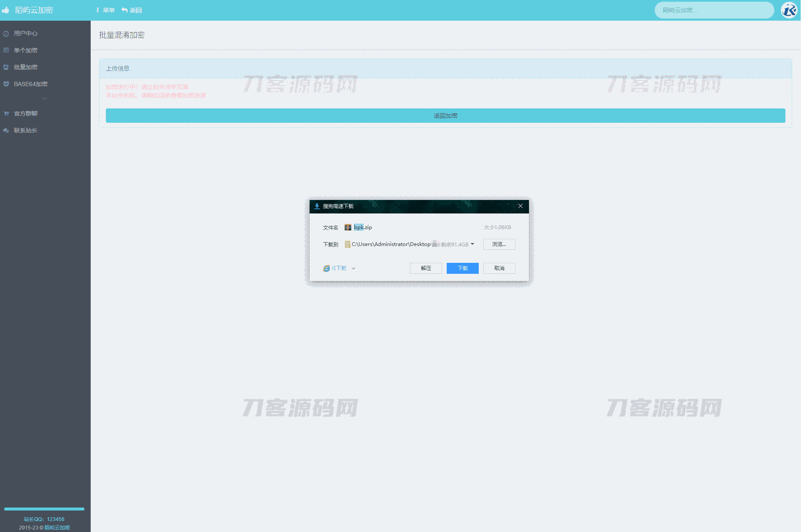The height and width of the screenshot is (532, 801).
Task: Click the 陌屿云加密 site title in header
Action: pyautogui.click(x=34, y=10)
